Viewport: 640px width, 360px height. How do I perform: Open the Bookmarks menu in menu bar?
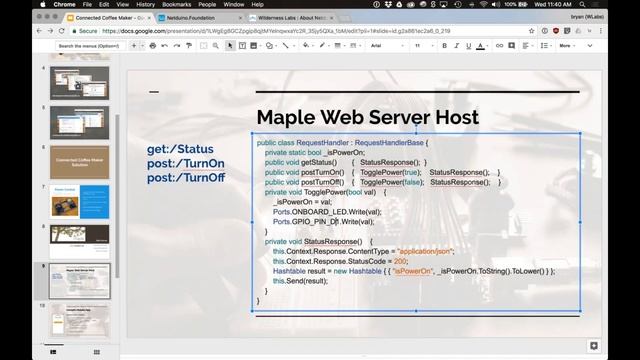coord(177,4)
